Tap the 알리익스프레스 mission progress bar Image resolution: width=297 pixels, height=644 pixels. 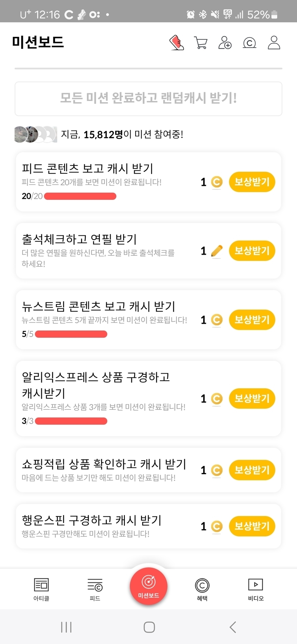71,421
